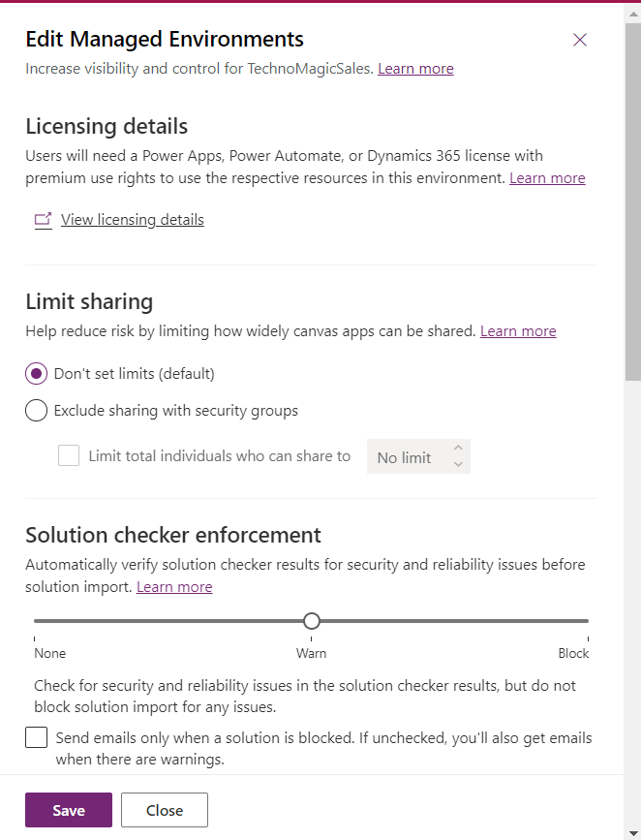Select Exclude sharing with security groups
The width and height of the screenshot is (641, 840).
point(37,411)
